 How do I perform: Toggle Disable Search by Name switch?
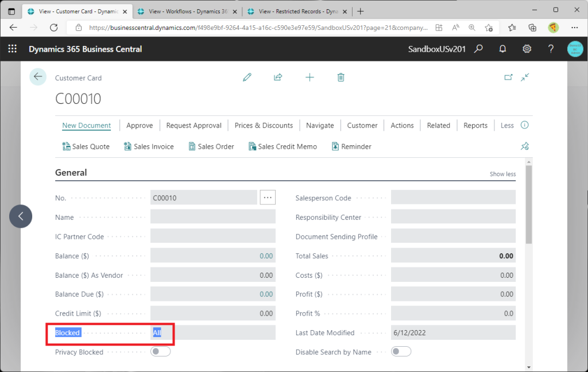pyautogui.click(x=401, y=351)
